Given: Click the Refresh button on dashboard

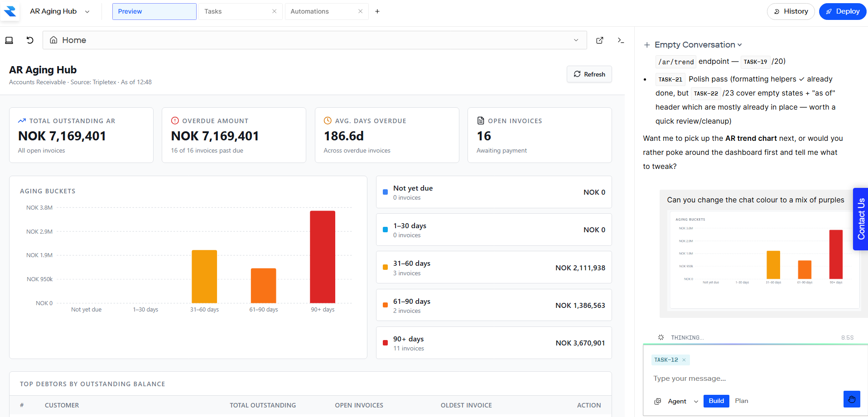Looking at the screenshot, I should [589, 74].
